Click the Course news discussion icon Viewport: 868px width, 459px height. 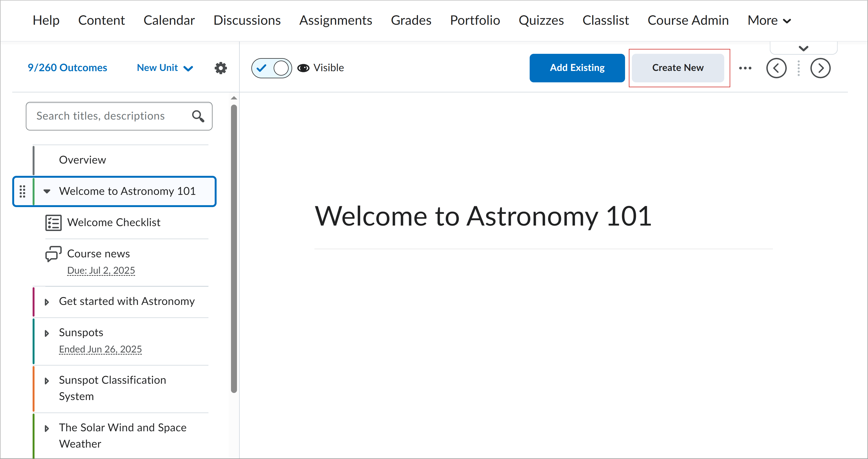tap(53, 254)
